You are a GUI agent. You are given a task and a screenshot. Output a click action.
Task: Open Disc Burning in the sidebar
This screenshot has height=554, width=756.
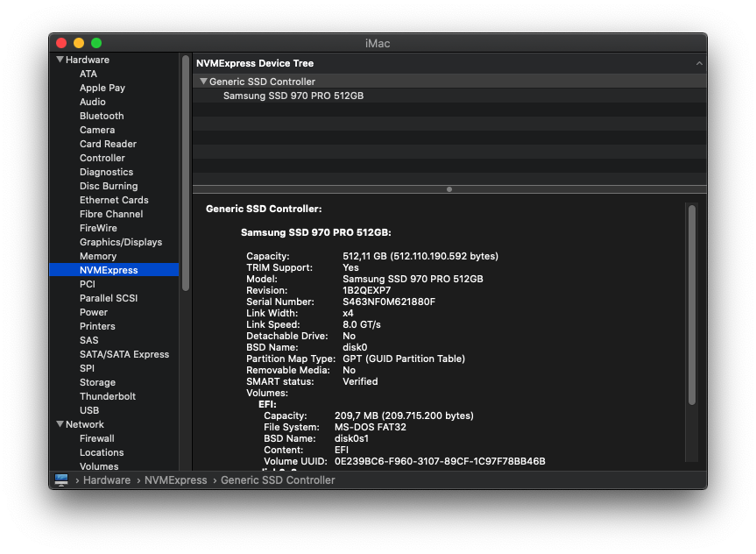pos(109,186)
